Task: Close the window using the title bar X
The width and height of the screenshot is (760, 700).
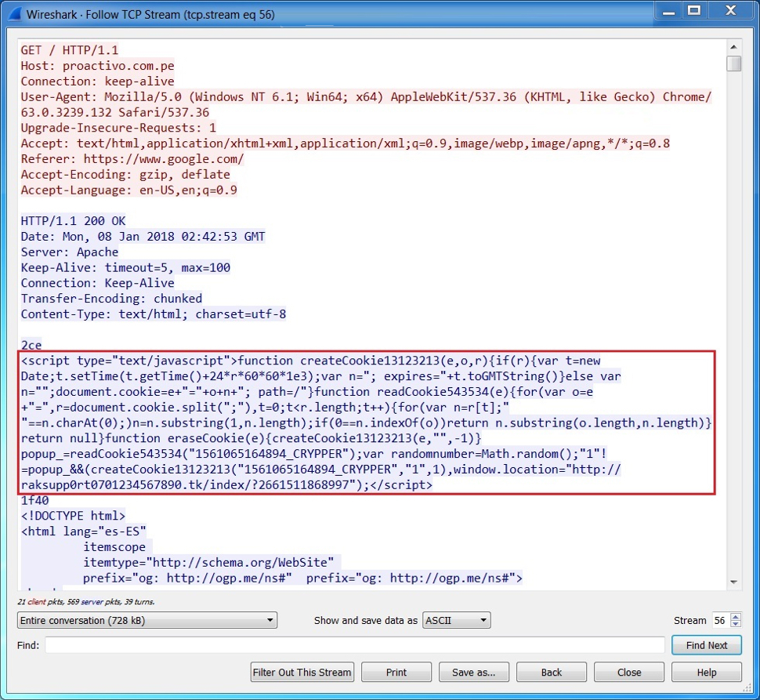Action: 730,11
